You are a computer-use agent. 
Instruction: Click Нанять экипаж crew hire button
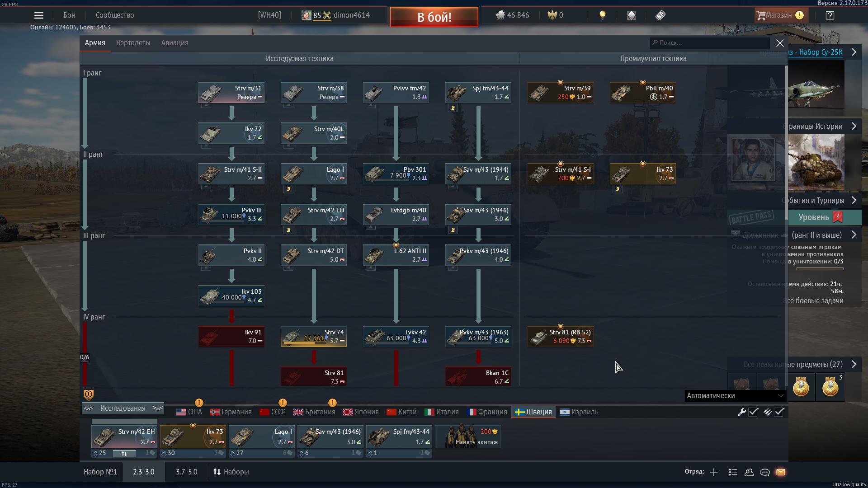click(x=467, y=436)
